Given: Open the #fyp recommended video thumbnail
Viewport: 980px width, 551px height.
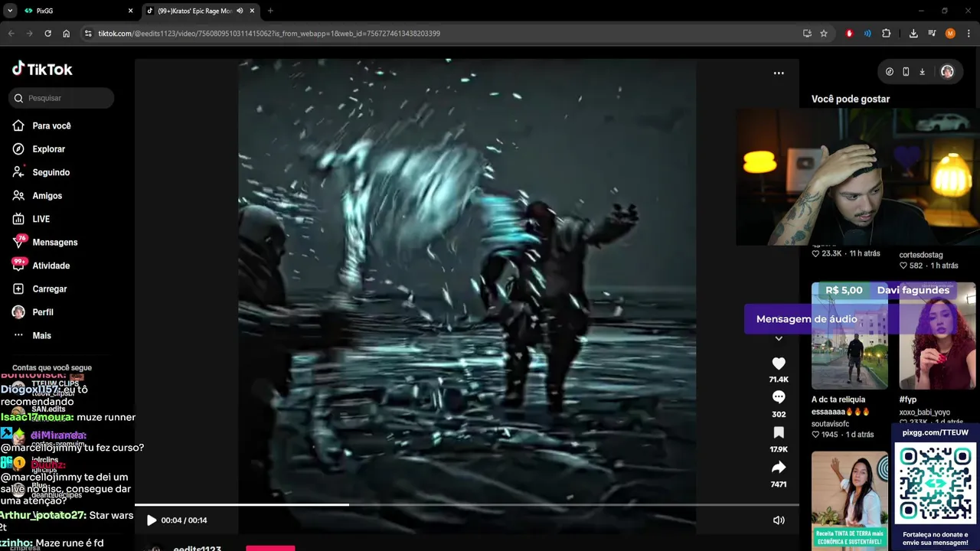Looking at the screenshot, I should 937,336.
